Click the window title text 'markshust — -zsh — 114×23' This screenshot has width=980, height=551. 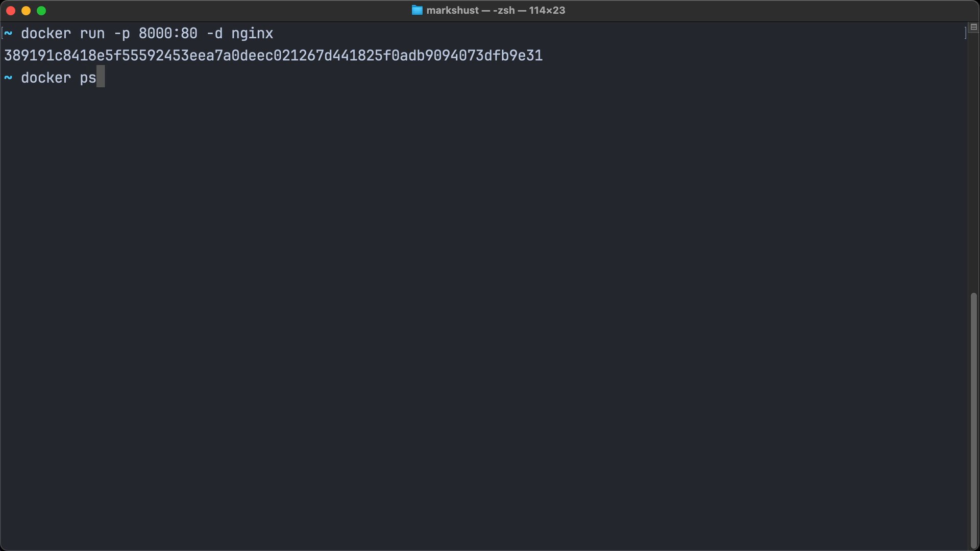click(x=496, y=10)
